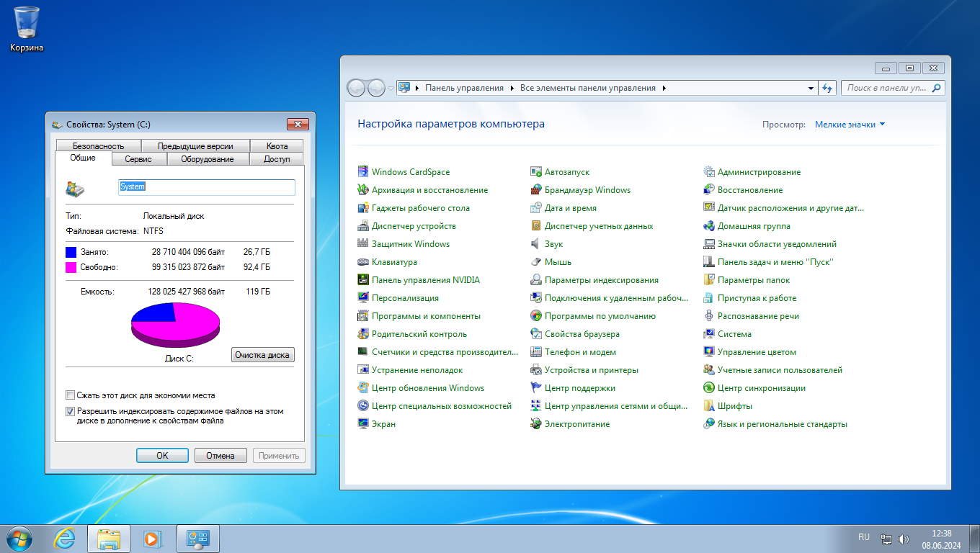Switch to the Безопасность tab
Image resolution: width=980 pixels, height=553 pixels.
[98, 145]
